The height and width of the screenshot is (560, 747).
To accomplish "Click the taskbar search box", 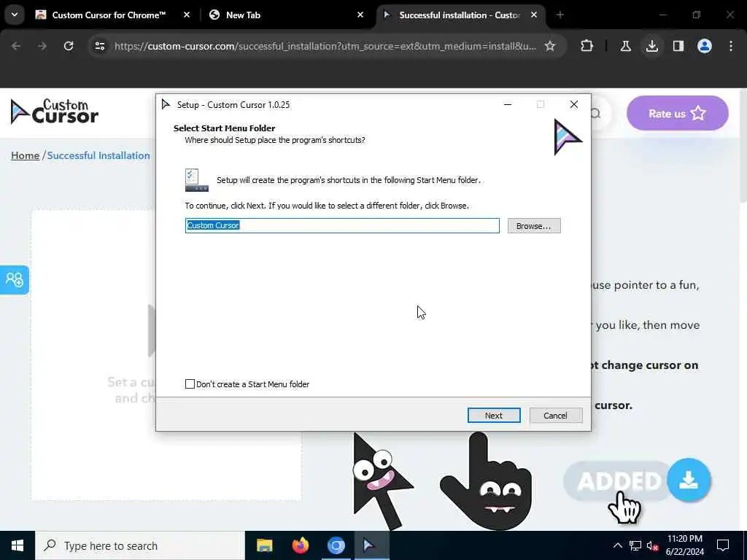I will [x=140, y=545].
